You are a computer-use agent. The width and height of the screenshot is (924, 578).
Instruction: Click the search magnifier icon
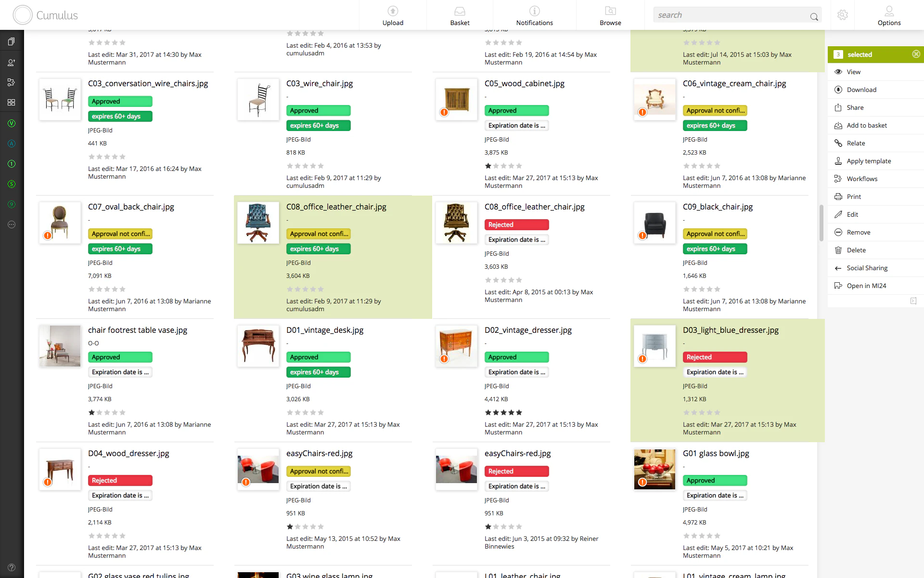pyautogui.click(x=814, y=16)
